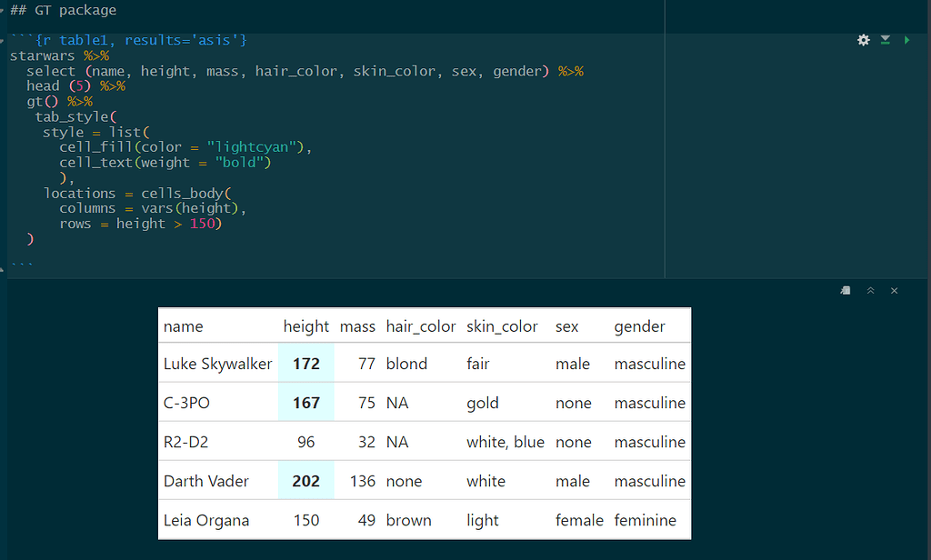Screen dimensions: 931x560
Task: Click the number 150 in the rows condition
Action: [x=202, y=223]
